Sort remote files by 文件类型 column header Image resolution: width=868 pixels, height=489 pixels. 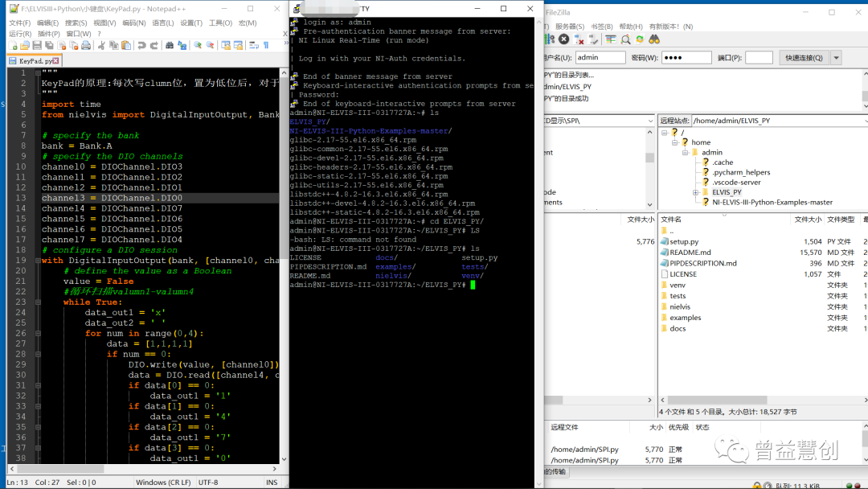tap(841, 220)
